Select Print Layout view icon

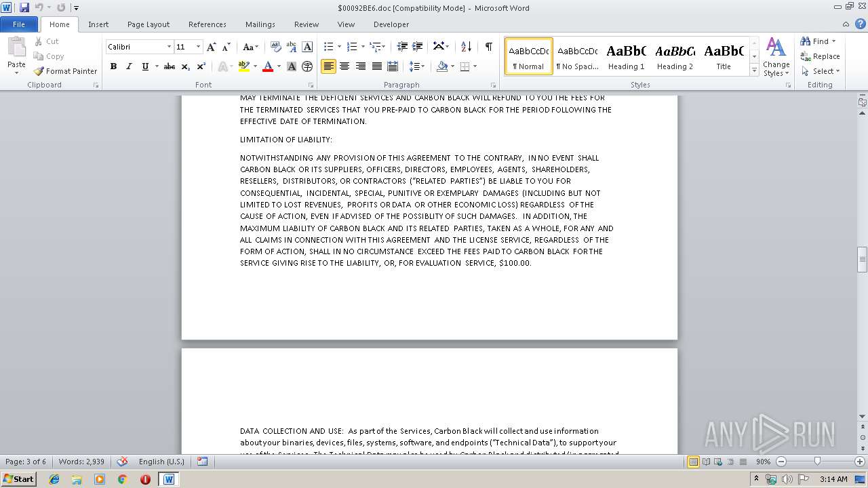click(x=693, y=462)
